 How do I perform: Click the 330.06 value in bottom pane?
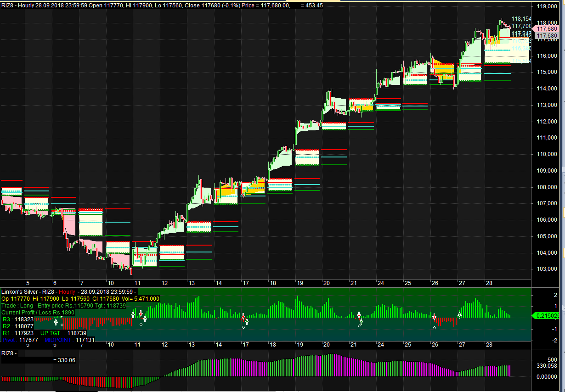tap(64, 360)
